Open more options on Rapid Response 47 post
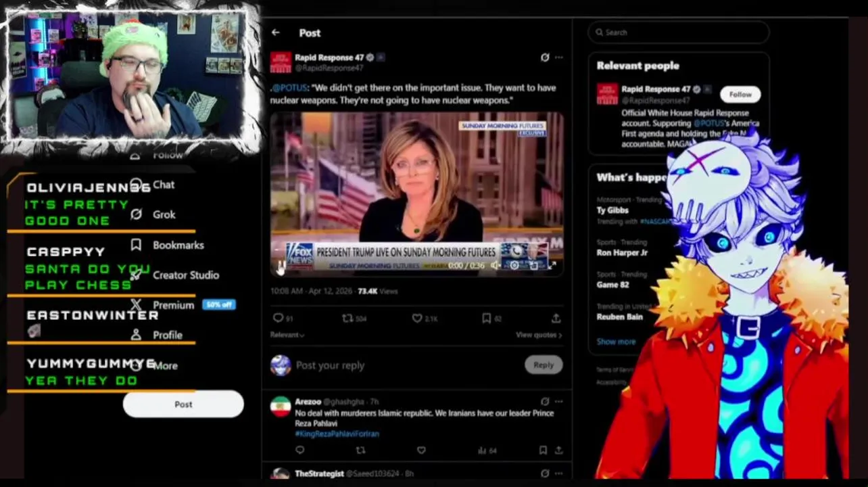The width and height of the screenshot is (868, 487). (559, 57)
